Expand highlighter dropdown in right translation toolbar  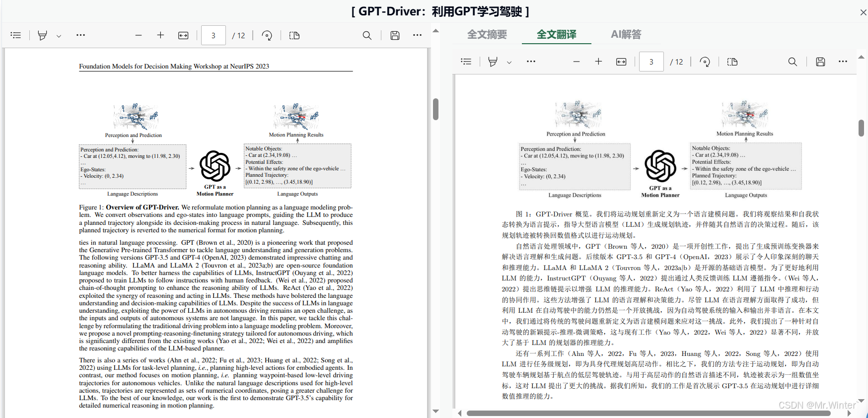[509, 62]
